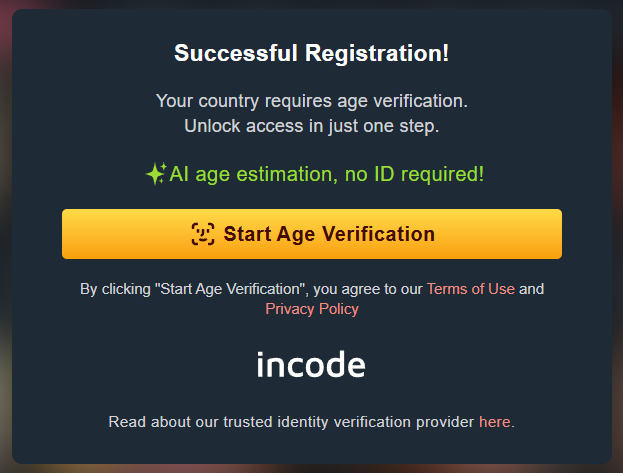Screen dimensions: 623x473
Task: Open the Privacy Policy link
Action: [311, 309]
